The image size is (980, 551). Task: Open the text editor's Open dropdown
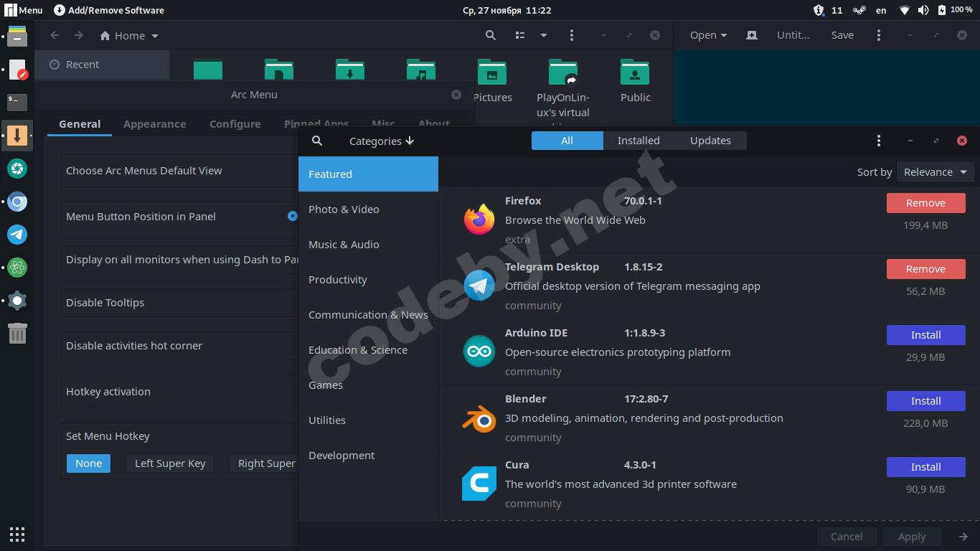[x=709, y=35]
